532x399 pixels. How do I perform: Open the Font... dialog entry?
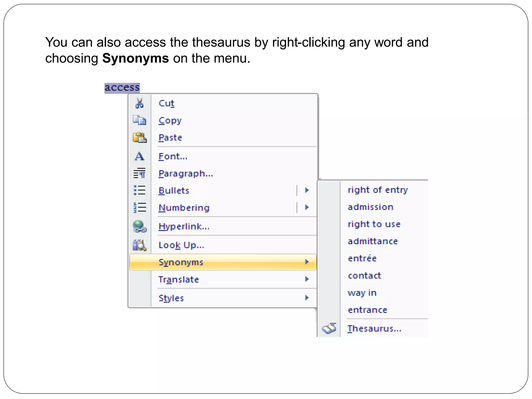(x=223, y=156)
